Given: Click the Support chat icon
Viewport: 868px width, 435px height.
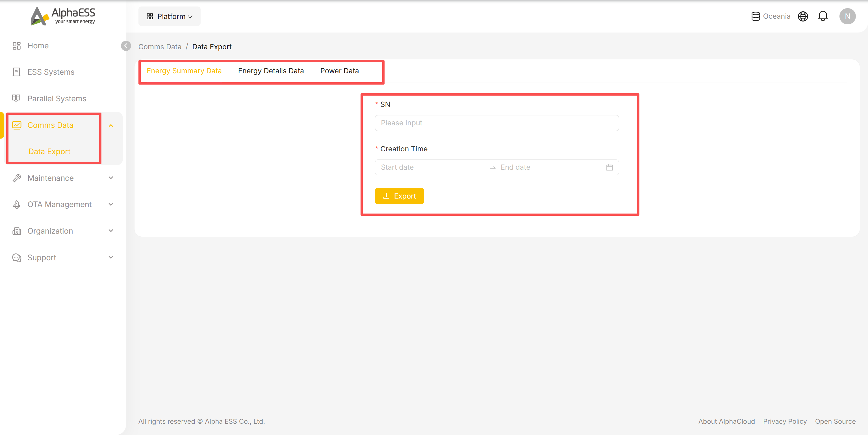Looking at the screenshot, I should point(16,258).
